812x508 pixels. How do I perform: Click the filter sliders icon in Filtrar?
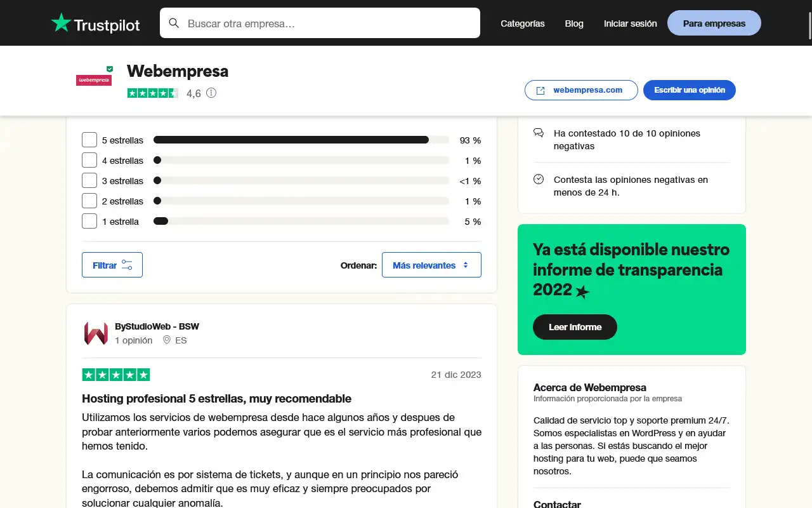pos(127,265)
